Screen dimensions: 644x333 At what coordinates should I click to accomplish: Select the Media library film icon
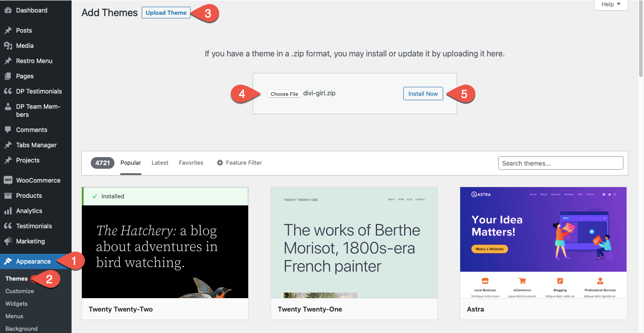point(9,46)
